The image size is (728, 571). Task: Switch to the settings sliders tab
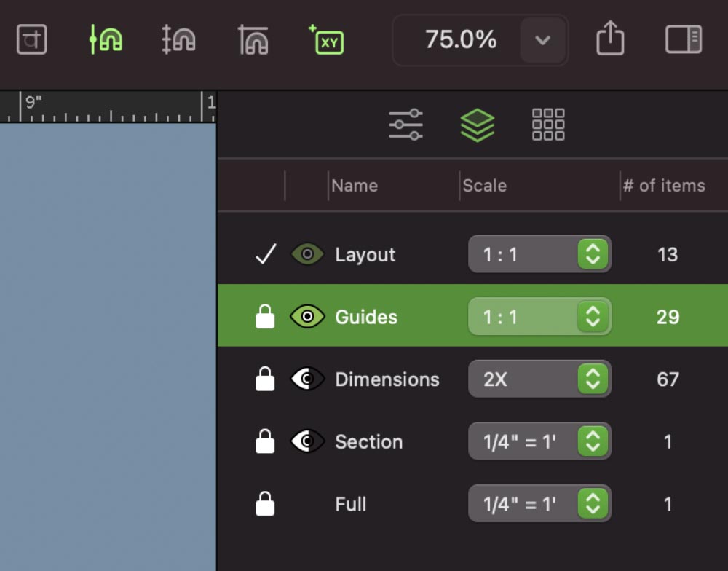point(405,124)
